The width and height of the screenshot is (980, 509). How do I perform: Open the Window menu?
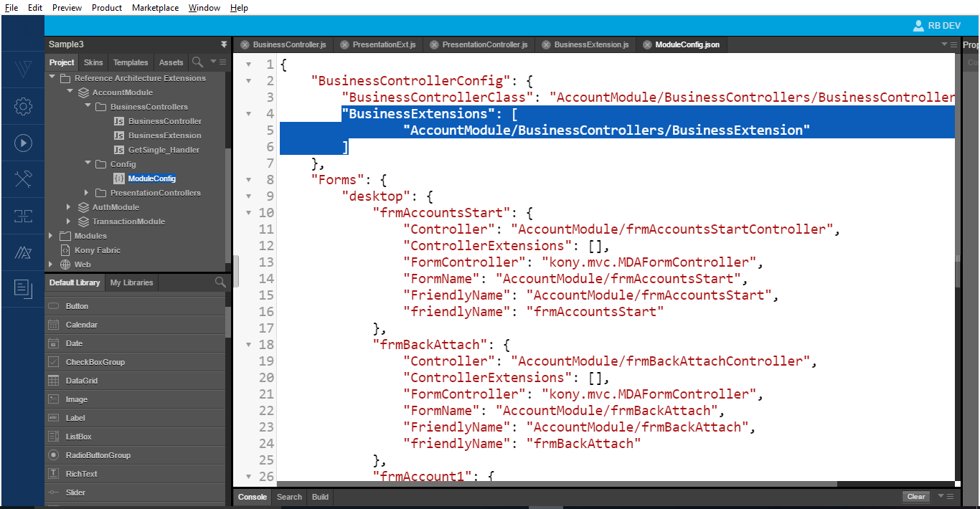(x=204, y=8)
